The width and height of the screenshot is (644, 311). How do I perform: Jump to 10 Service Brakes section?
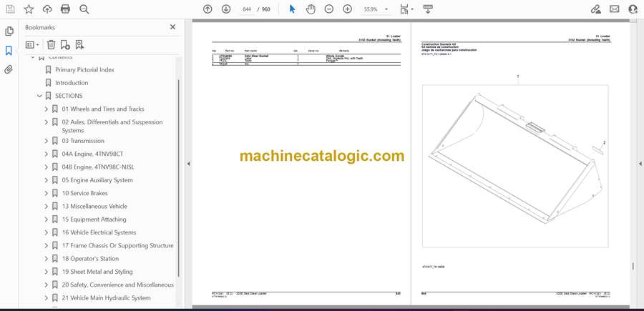[x=84, y=193]
